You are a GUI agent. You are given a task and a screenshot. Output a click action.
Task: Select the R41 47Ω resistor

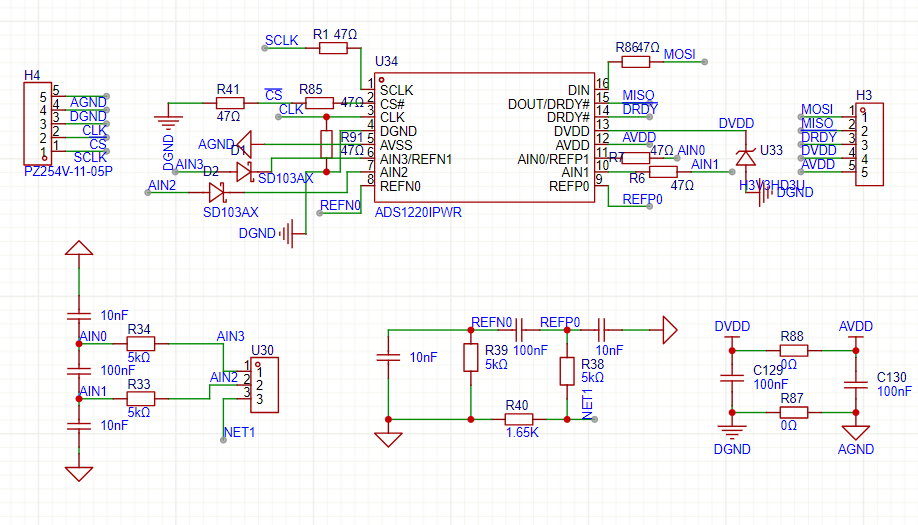pyautogui.click(x=229, y=104)
